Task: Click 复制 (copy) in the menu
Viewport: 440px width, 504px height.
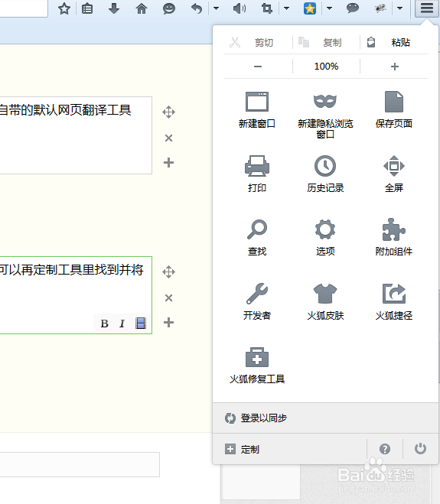Action: (x=326, y=42)
